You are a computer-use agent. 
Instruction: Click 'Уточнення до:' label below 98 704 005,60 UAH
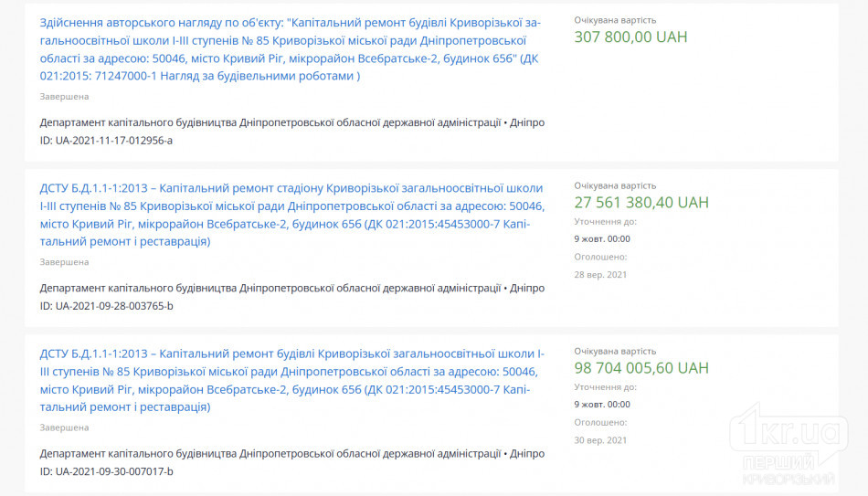coord(606,387)
